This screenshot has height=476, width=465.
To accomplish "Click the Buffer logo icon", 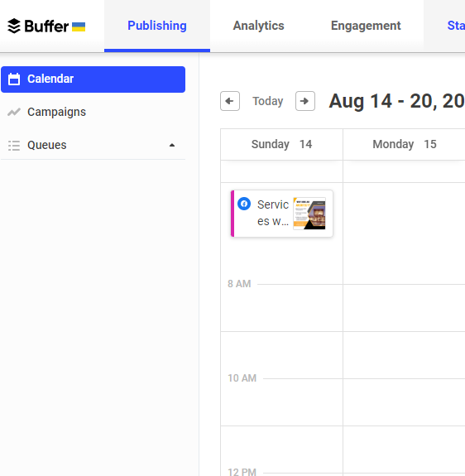I will coord(13,26).
